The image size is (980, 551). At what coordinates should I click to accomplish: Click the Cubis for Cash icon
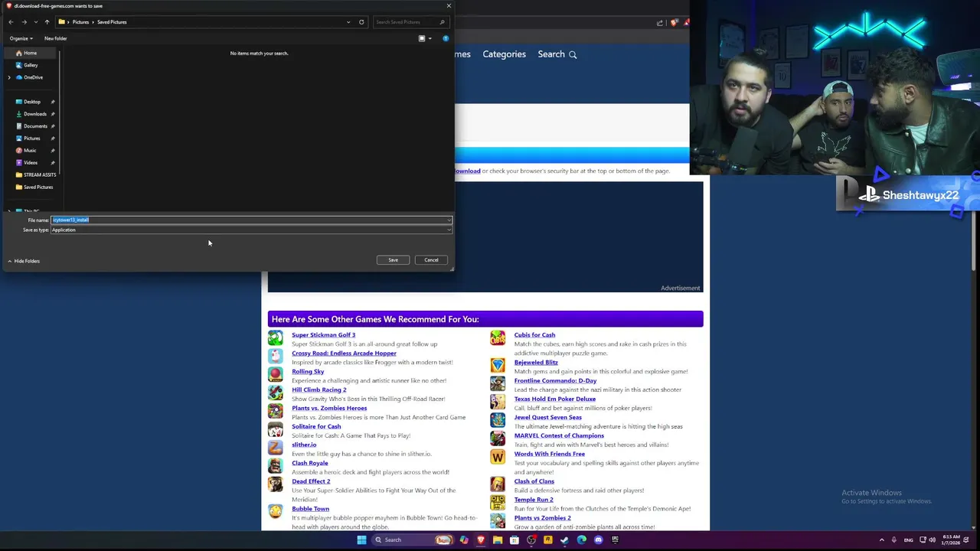pos(498,337)
